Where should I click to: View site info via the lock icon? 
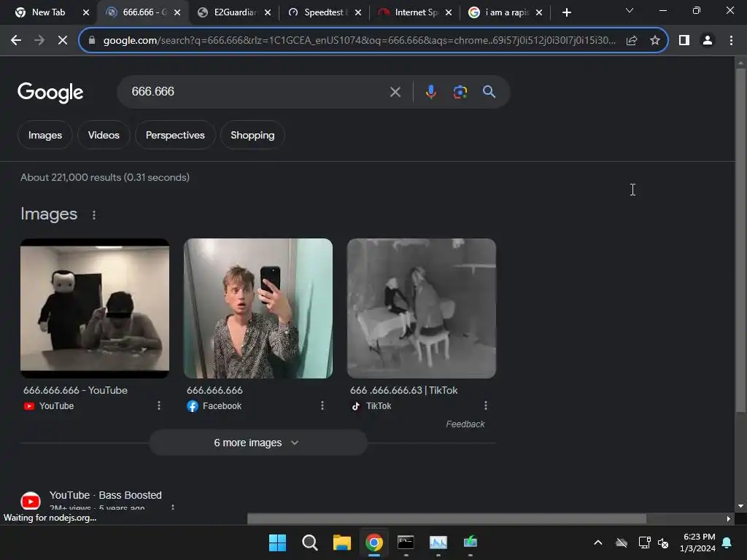(x=92, y=41)
